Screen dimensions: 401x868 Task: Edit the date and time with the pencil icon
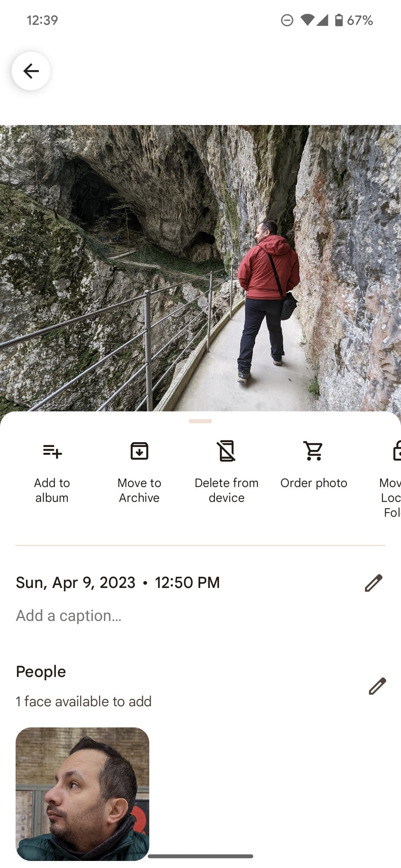coord(374,583)
